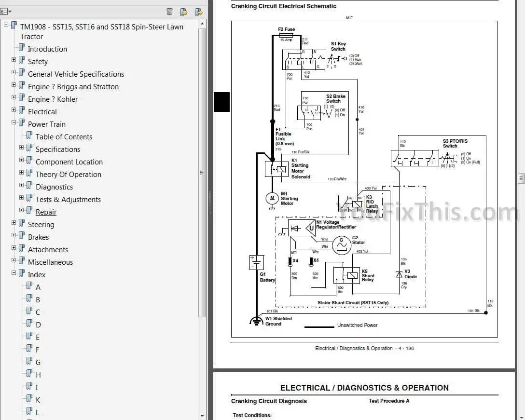The width and height of the screenshot is (525, 420).
Task: Go to the Repair bookmark link
Action: point(46,212)
